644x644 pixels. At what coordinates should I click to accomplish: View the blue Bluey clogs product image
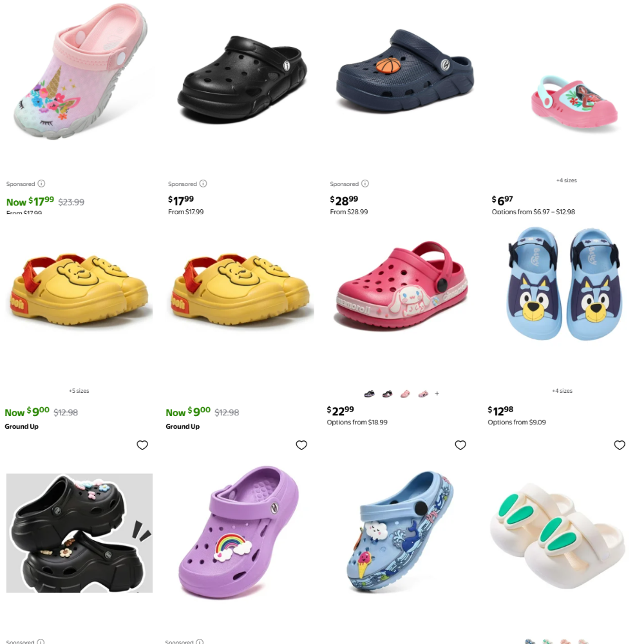click(x=565, y=283)
